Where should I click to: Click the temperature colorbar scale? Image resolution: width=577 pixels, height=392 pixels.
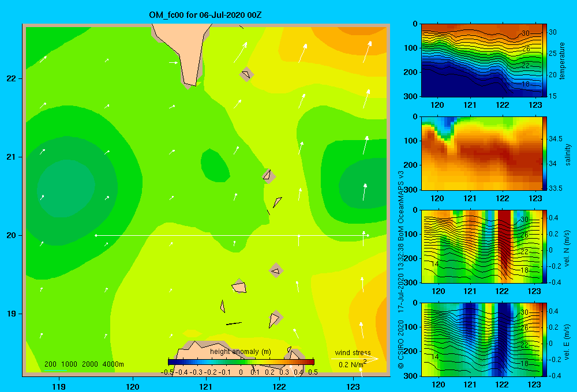point(545,60)
